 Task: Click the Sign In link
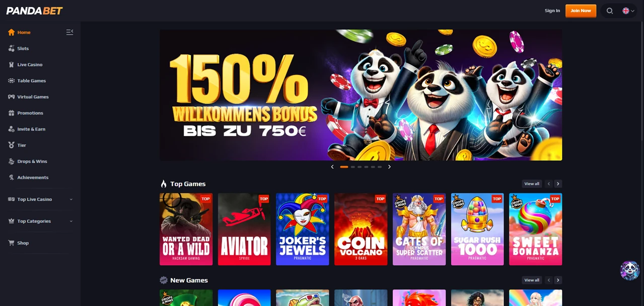click(552, 11)
